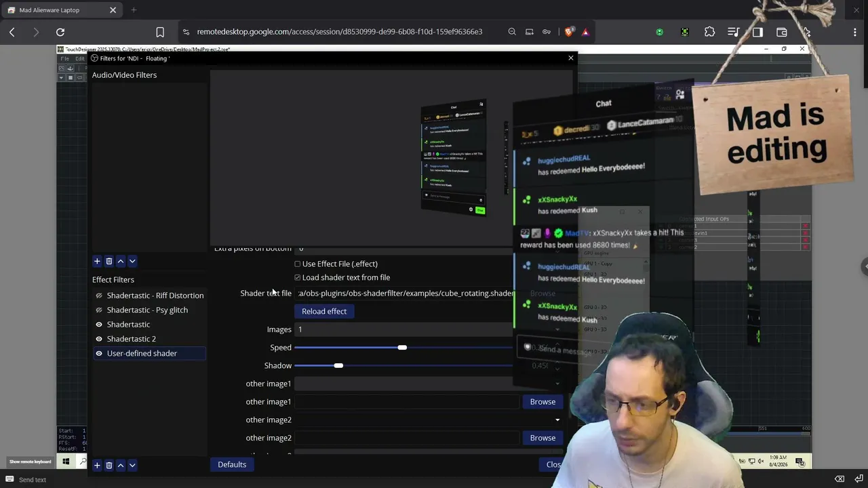Click the zoom magnifier icon in address bar
Viewport: 868px width, 488px height.
pyautogui.click(x=512, y=32)
